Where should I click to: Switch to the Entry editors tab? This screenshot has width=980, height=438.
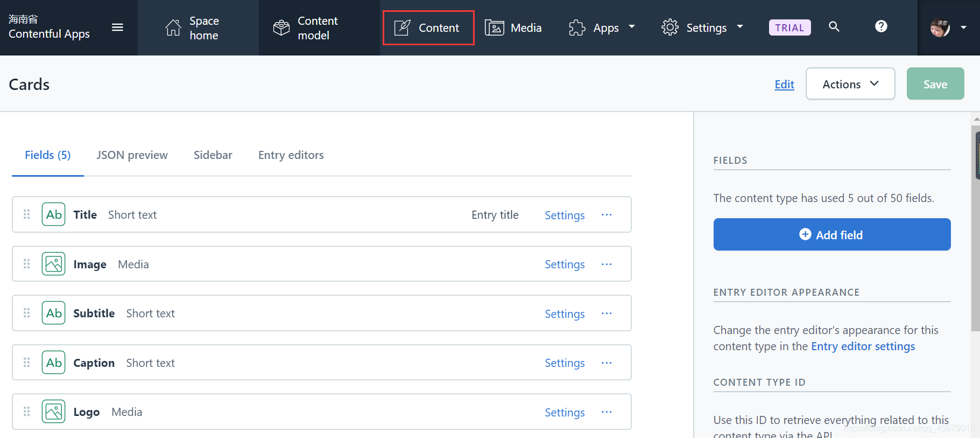[x=291, y=155]
